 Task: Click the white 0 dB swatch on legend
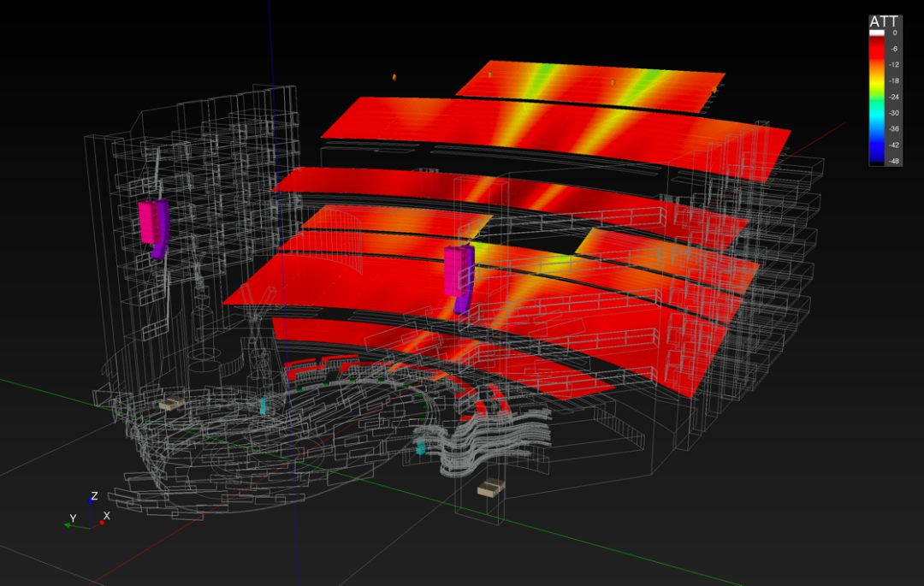(x=876, y=33)
